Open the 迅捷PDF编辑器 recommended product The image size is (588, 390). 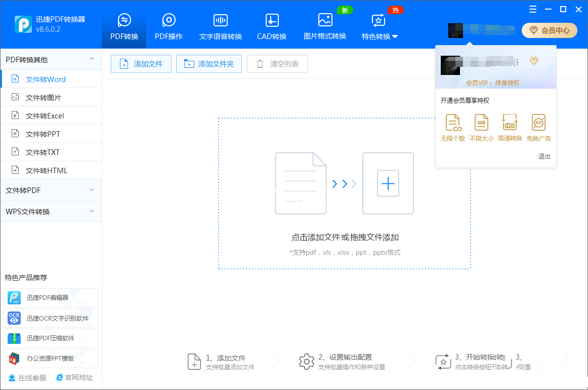[x=51, y=298]
